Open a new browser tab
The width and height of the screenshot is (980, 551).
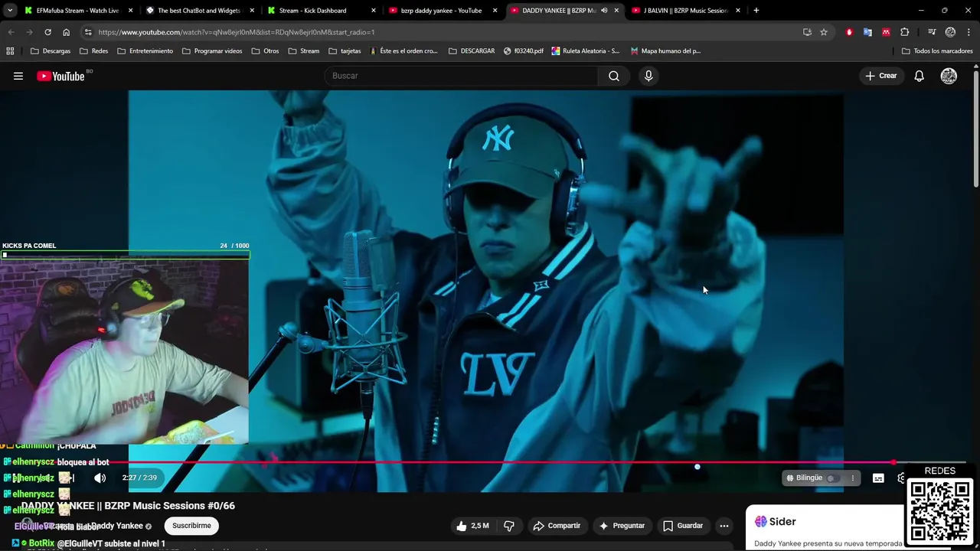756,11
